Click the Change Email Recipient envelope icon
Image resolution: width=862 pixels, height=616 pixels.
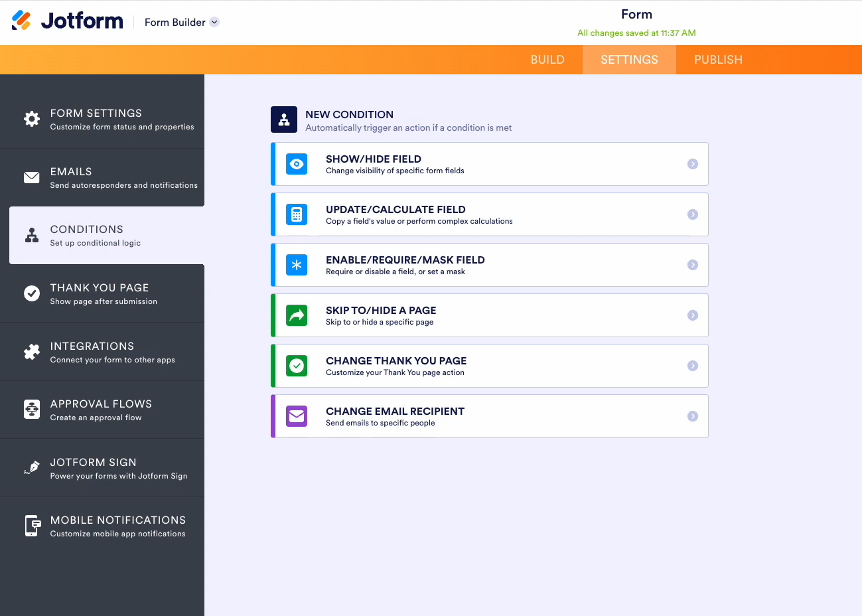(297, 416)
